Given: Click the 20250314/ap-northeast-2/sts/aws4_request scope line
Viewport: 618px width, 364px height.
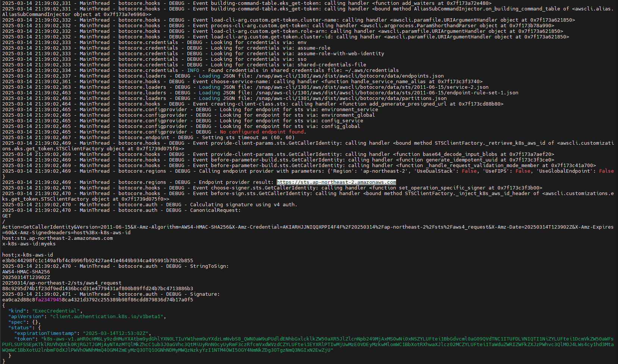Looking at the screenshot, I should coord(62,283).
